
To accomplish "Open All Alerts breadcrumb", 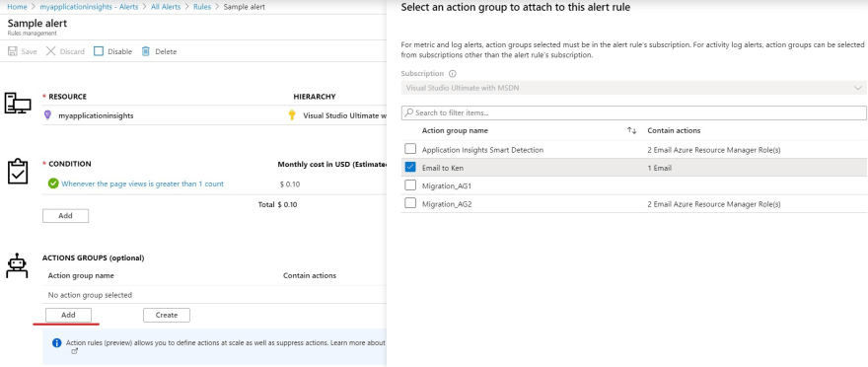I will pos(167,7).
